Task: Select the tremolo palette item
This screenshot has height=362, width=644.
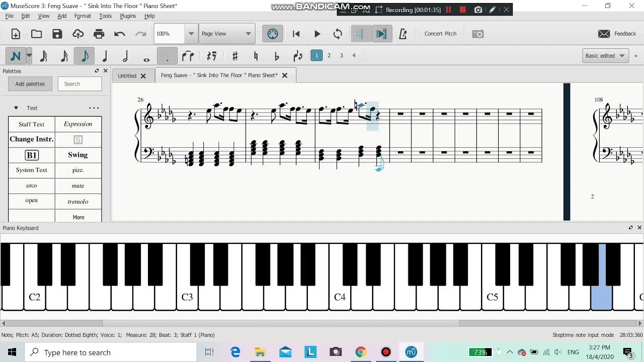Action: coord(78,201)
